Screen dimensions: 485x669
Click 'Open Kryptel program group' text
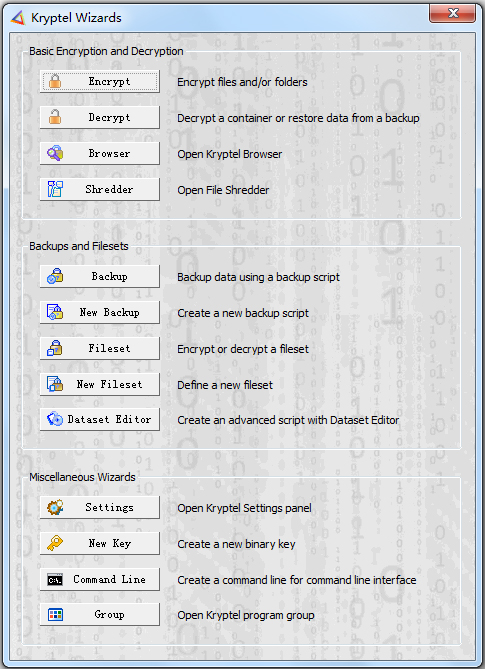click(x=246, y=615)
